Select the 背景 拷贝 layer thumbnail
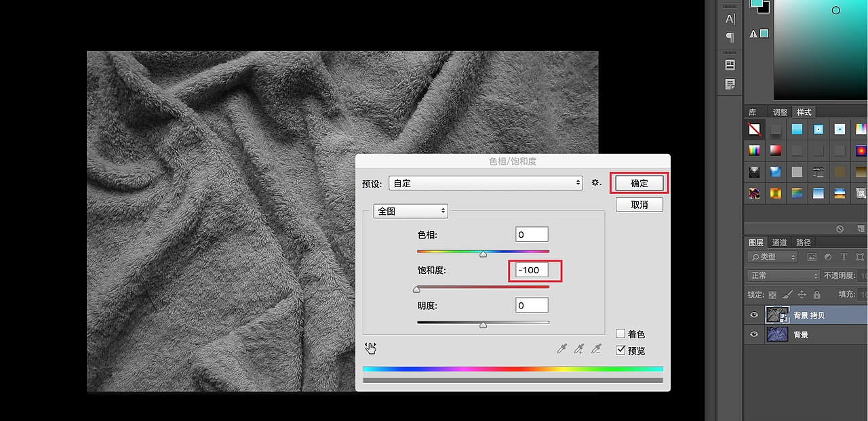The image size is (868, 421). (776, 315)
